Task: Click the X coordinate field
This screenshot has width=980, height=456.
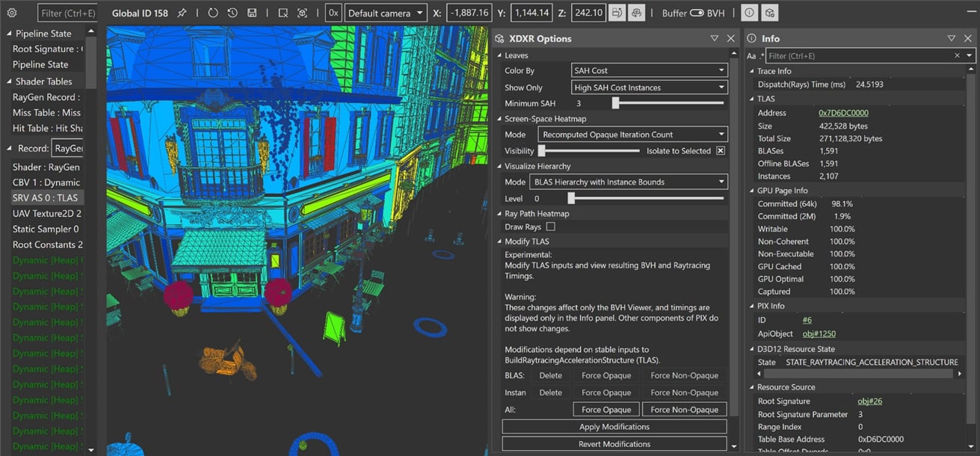Action: (469, 13)
